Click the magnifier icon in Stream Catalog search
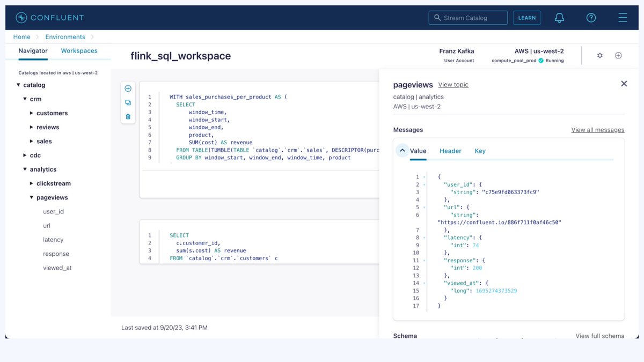This screenshot has width=644, height=362. [x=437, y=18]
